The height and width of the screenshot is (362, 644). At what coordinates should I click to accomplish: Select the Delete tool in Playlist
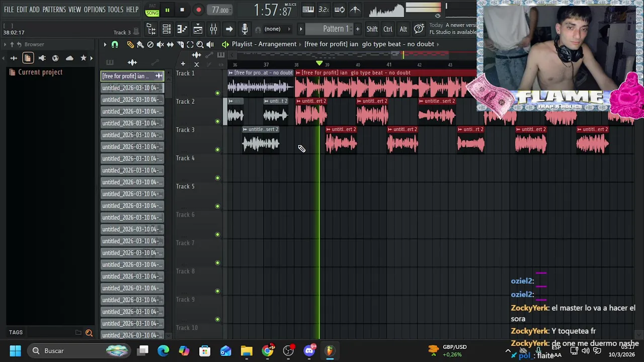click(150, 44)
